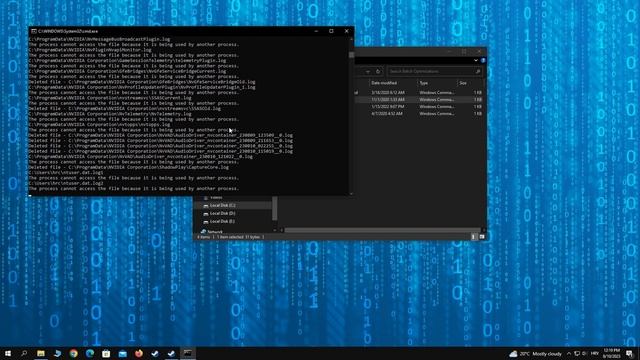The image size is (640, 360).
Task: Refresh the File Explorer folder view
Action: point(378,71)
